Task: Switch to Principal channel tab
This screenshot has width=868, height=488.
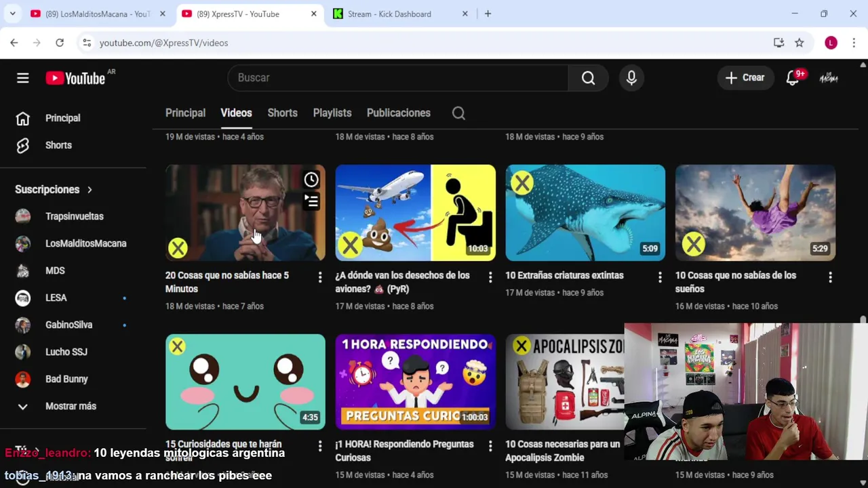Action: point(185,113)
